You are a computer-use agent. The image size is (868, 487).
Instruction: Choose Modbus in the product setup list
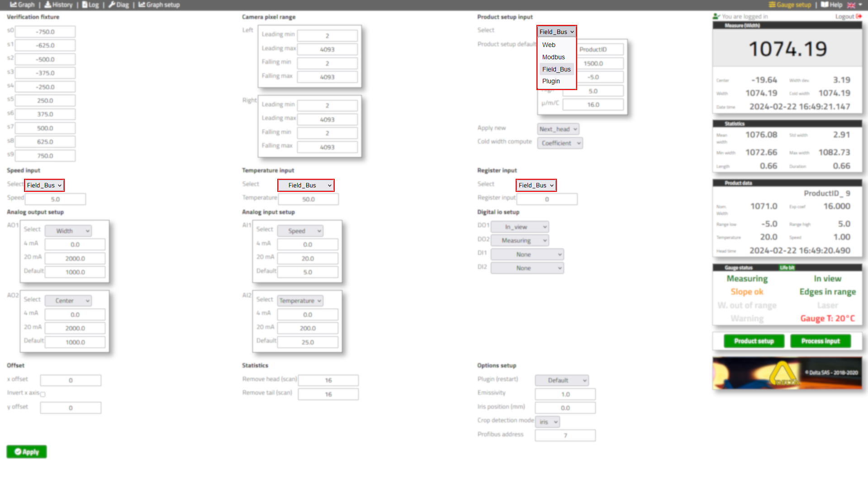[x=553, y=57]
